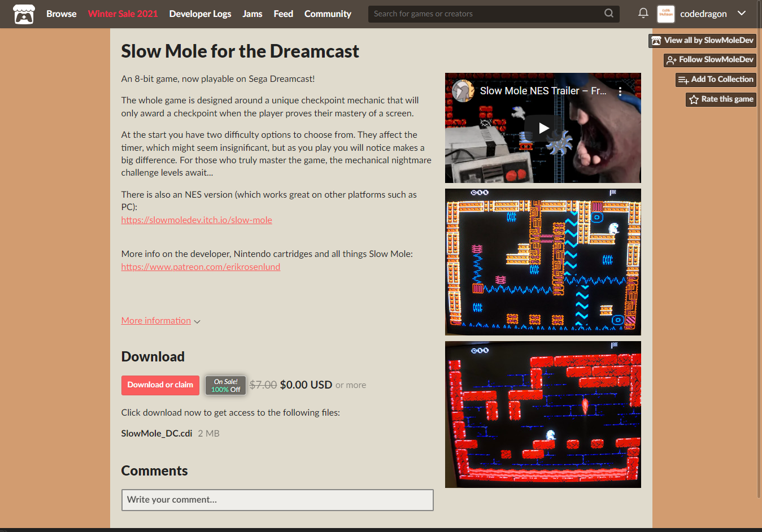This screenshot has height=532, width=762.
Task: Click the $0.00 USD price text
Action: pyautogui.click(x=306, y=385)
